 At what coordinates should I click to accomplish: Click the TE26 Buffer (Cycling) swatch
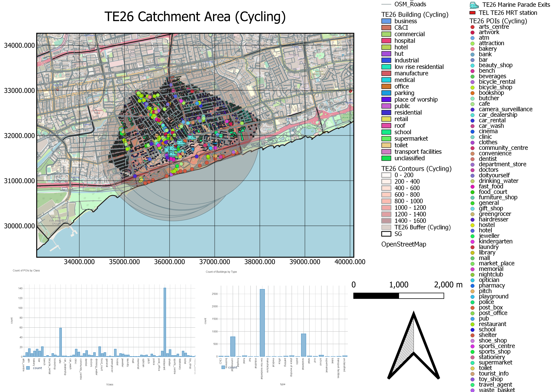pyautogui.click(x=386, y=227)
